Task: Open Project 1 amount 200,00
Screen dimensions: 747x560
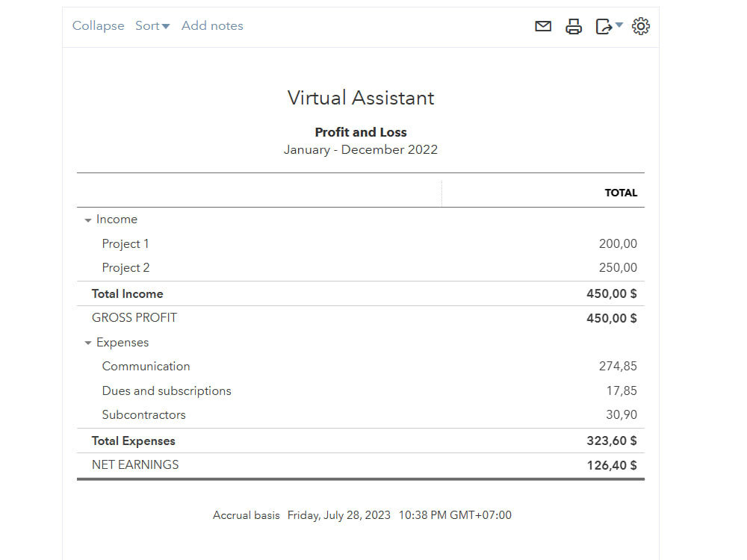Action: click(x=618, y=244)
